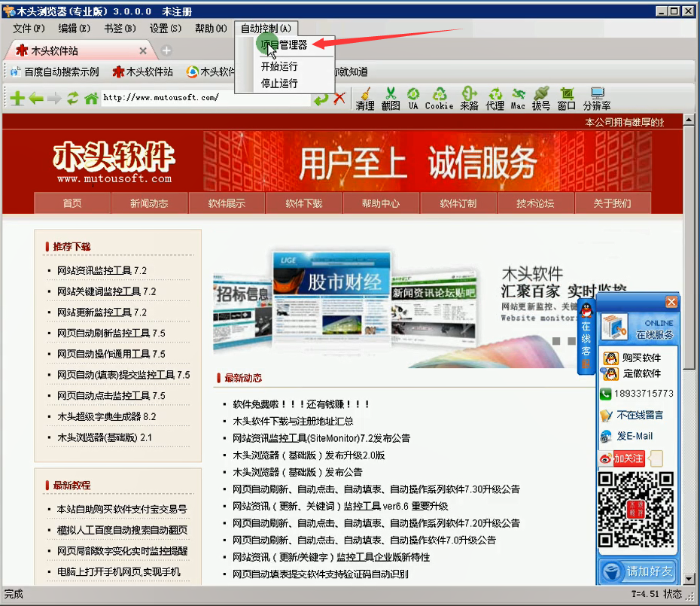Viewport: 700px width, 606px height.
Task: Open the 技术论坛 site nav item
Action: click(x=535, y=204)
